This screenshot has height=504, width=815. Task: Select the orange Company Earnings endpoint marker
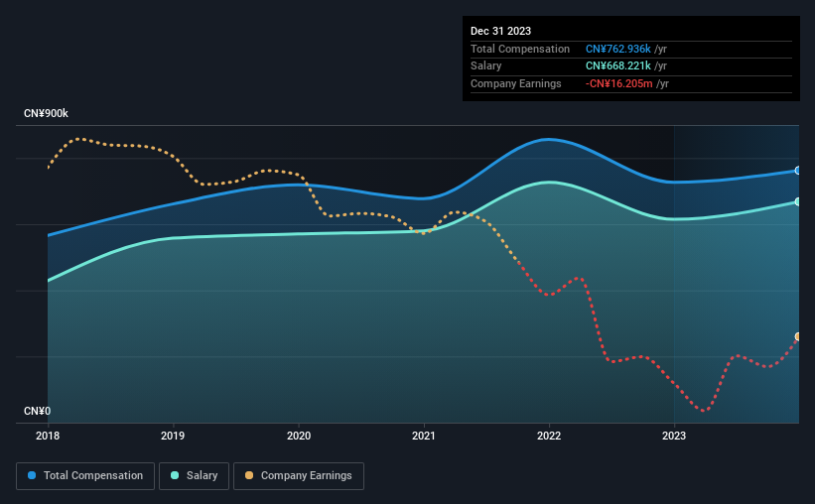(x=797, y=336)
